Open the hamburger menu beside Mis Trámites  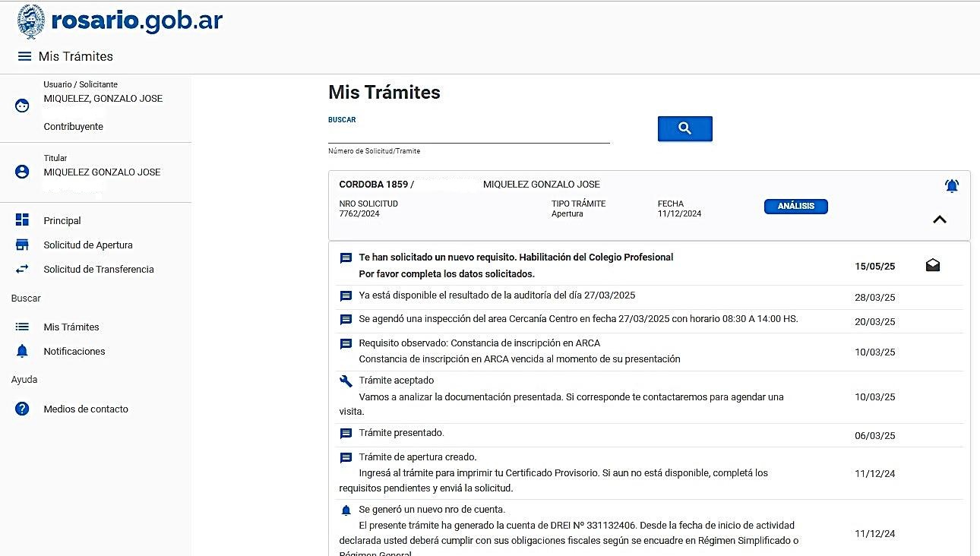point(24,56)
